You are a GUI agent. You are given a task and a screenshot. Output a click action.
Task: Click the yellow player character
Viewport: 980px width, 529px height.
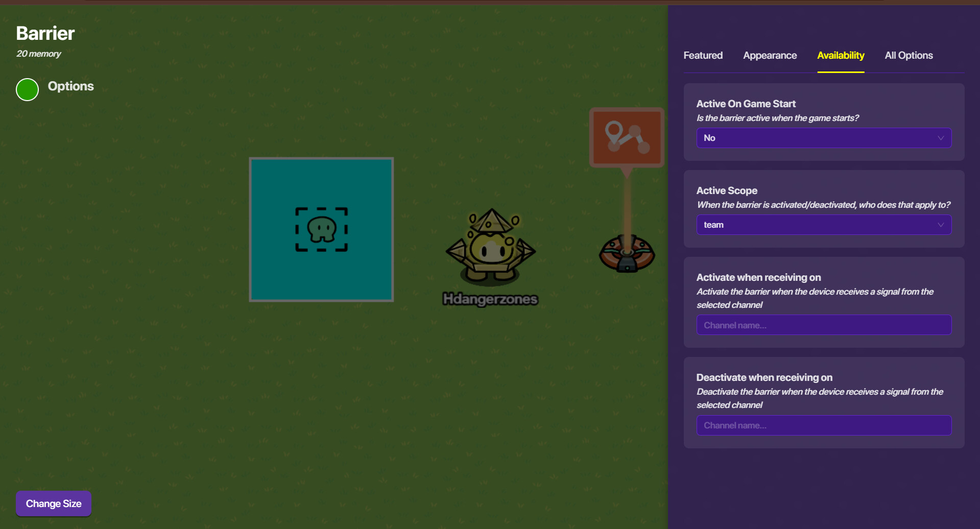click(x=490, y=248)
